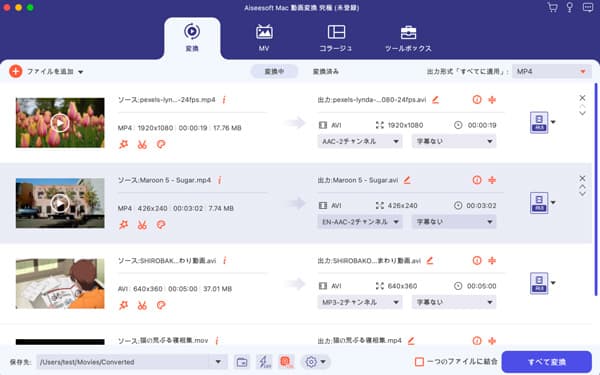Screen dimensions: 600x375
Task: Open metadata info icon for SHIROBAKO output
Action: click(477, 261)
